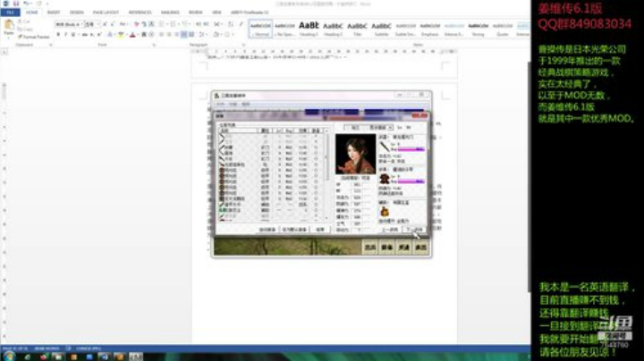This screenshot has width=644, height=361.
Task: Click the Paste clipboard icon
Action: coord(9,25)
